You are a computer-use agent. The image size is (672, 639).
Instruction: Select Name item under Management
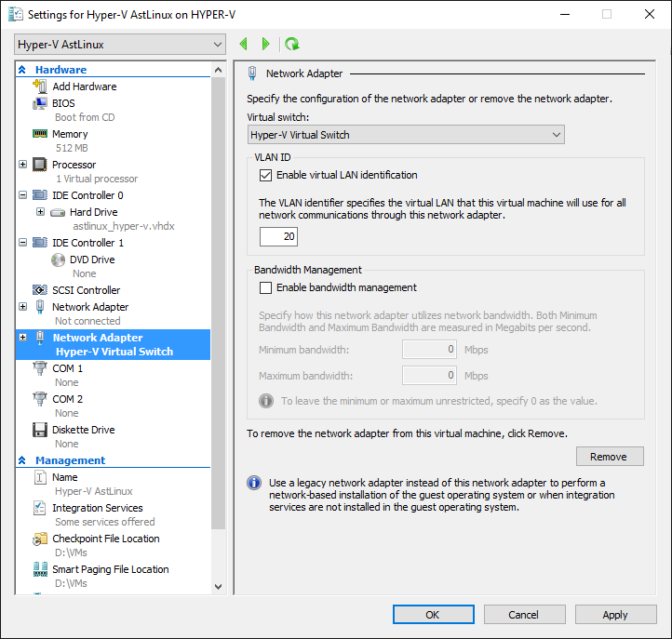pos(65,477)
